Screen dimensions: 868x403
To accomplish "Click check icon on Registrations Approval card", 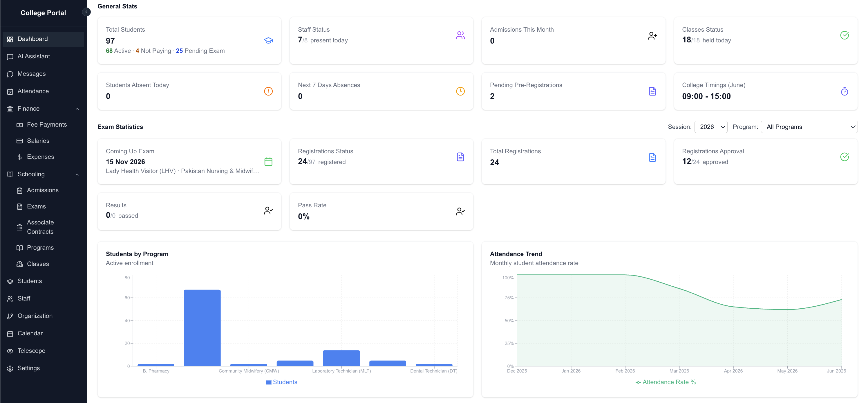I will [x=845, y=157].
